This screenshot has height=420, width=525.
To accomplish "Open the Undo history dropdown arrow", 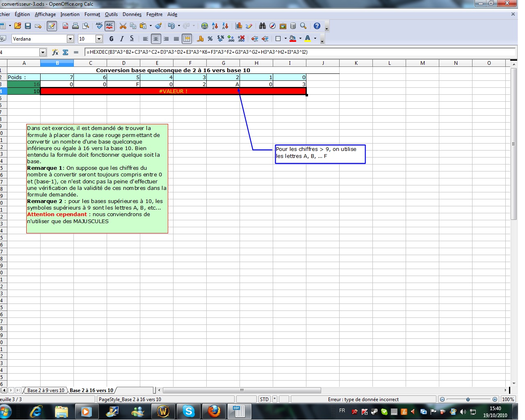I will point(179,26).
